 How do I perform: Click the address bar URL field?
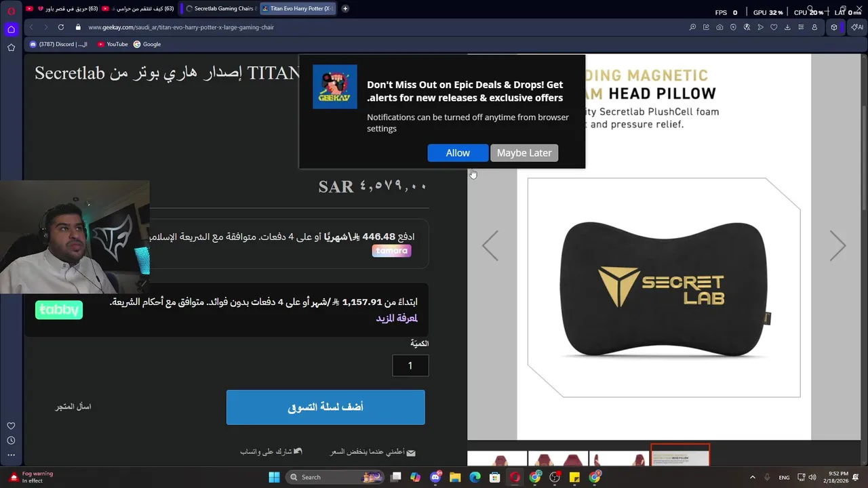(x=380, y=27)
